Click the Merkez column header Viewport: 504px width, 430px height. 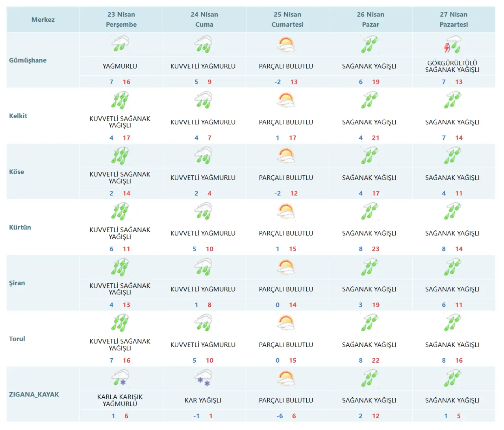tap(43, 19)
